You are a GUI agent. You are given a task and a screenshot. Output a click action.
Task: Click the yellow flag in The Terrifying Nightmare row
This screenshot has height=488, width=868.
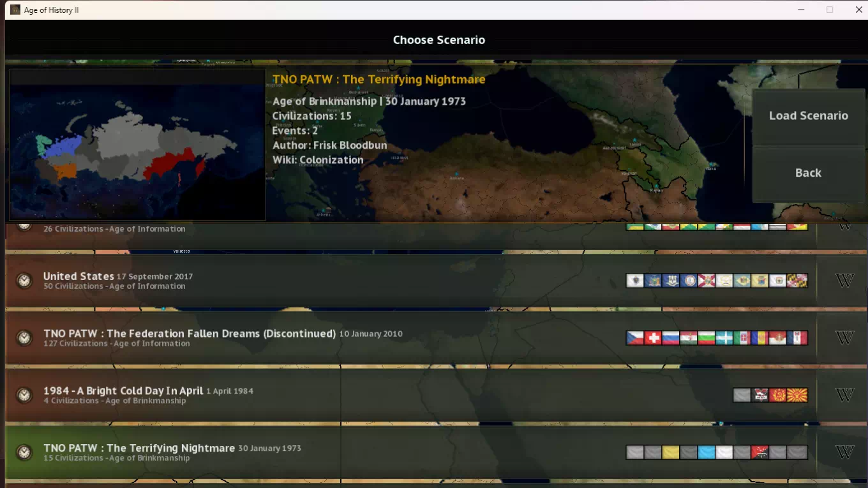coord(671,452)
